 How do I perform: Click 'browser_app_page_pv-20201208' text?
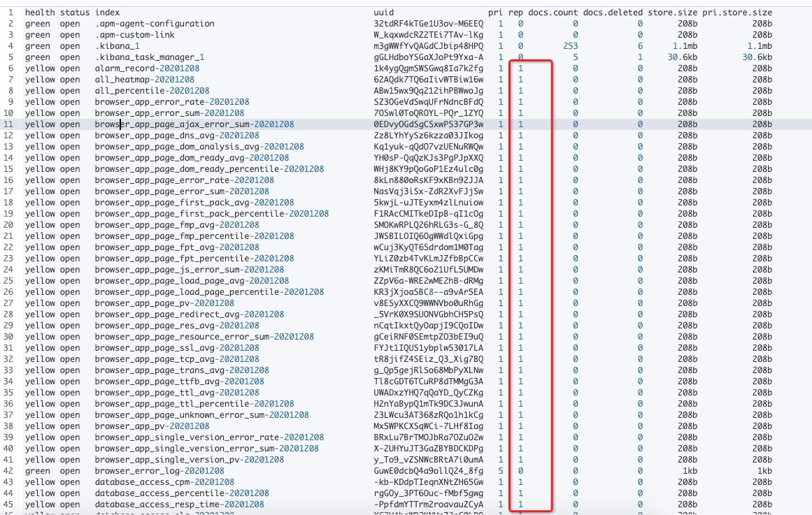(164, 303)
